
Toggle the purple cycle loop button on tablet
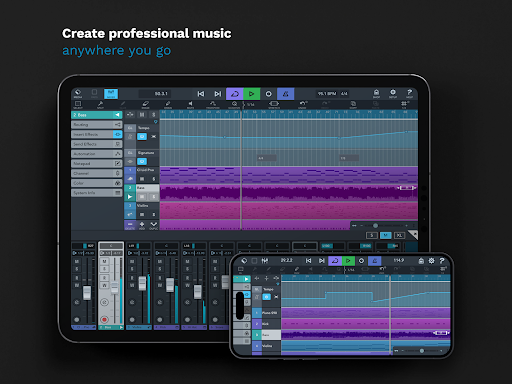[235, 94]
